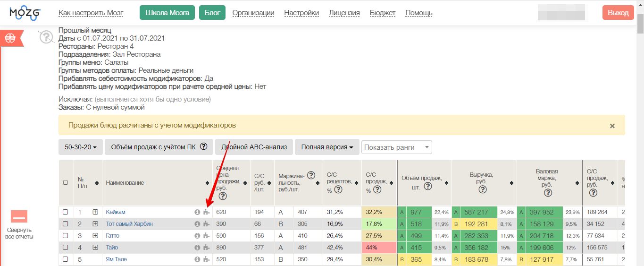Check the checkbox for the Кейкам row
Viewport: 644px width, 266px height.
tap(66, 212)
